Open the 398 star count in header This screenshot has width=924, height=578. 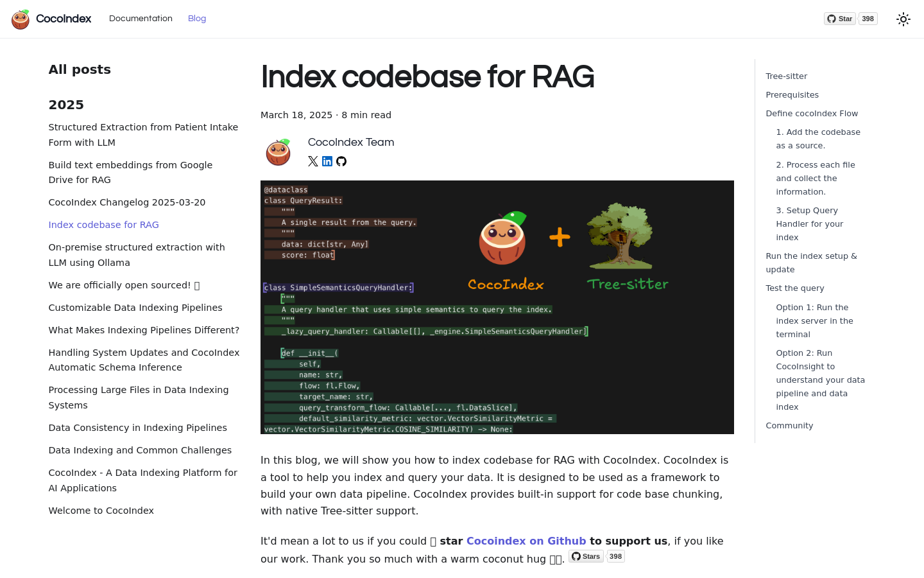(868, 19)
